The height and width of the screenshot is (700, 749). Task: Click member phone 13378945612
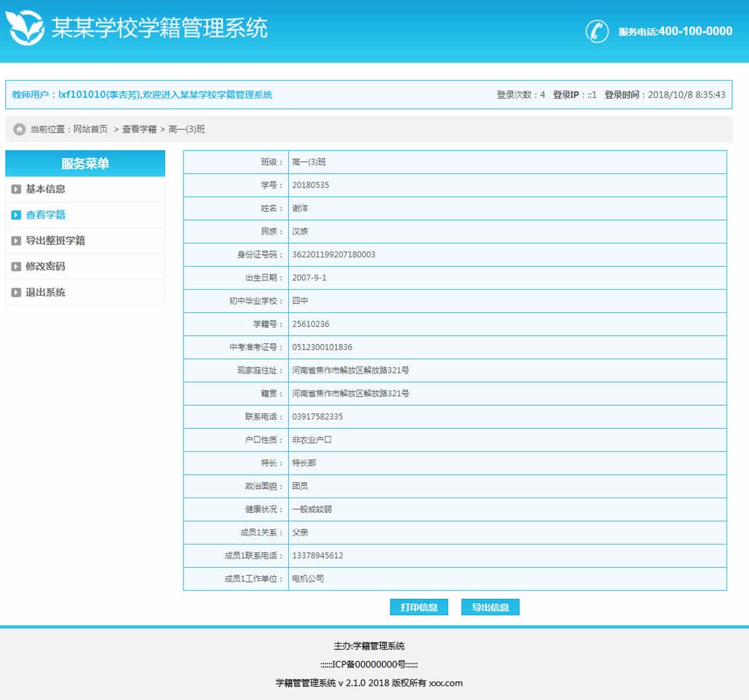[x=318, y=556]
